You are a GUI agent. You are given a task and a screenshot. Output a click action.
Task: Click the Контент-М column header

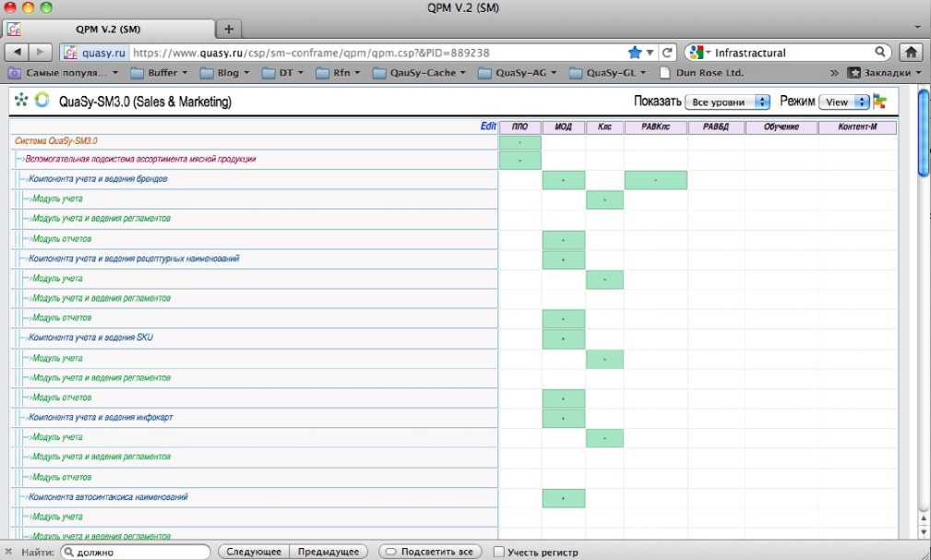tap(857, 127)
